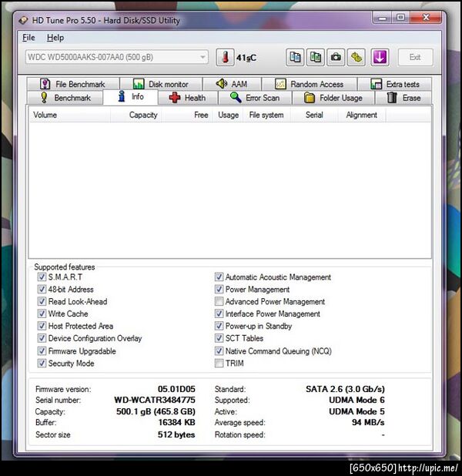Image resolution: width=462 pixels, height=476 pixels.
Task: Click the purple download arrow icon
Action: [380, 57]
